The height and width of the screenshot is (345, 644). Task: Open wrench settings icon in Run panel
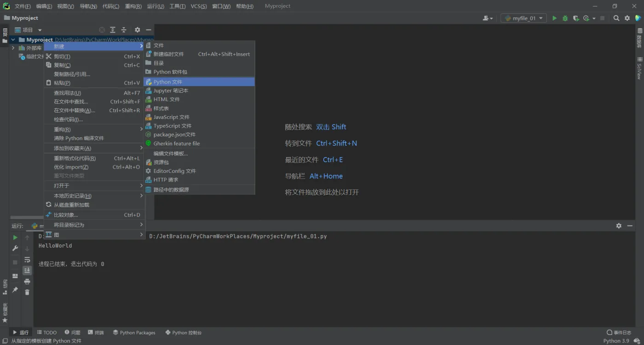pos(15,249)
